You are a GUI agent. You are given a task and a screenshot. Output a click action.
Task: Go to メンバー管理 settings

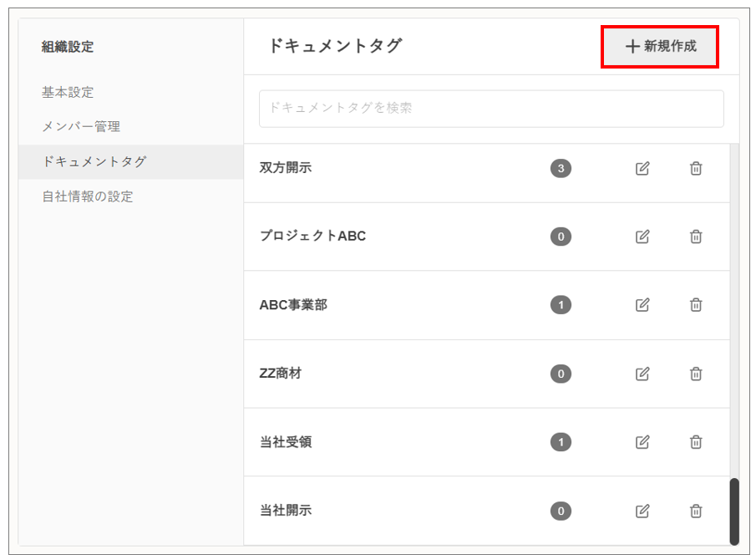(x=81, y=127)
